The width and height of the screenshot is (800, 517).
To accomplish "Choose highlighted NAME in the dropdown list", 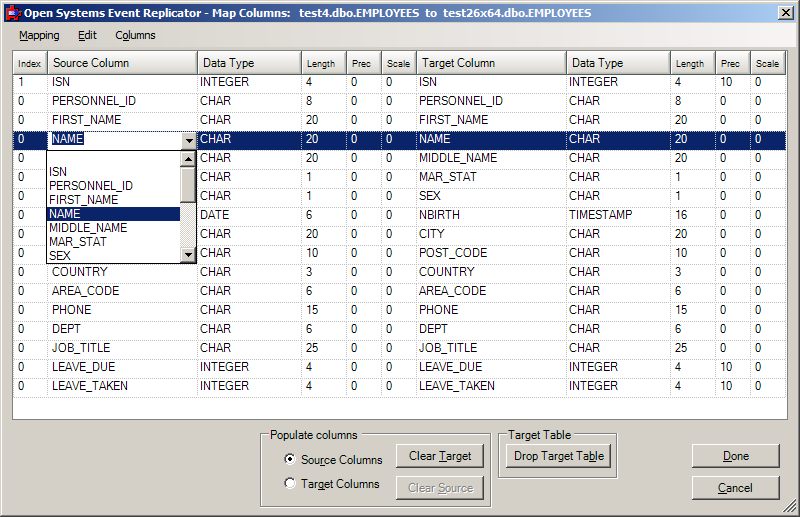I will [x=114, y=214].
